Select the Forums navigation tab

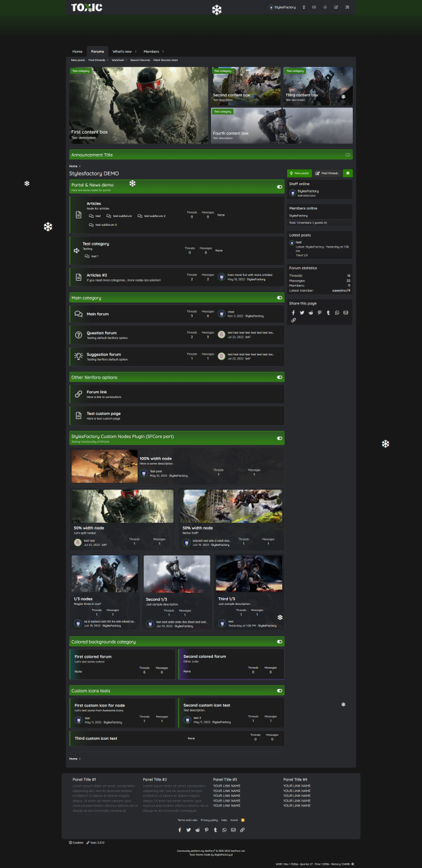click(x=98, y=52)
